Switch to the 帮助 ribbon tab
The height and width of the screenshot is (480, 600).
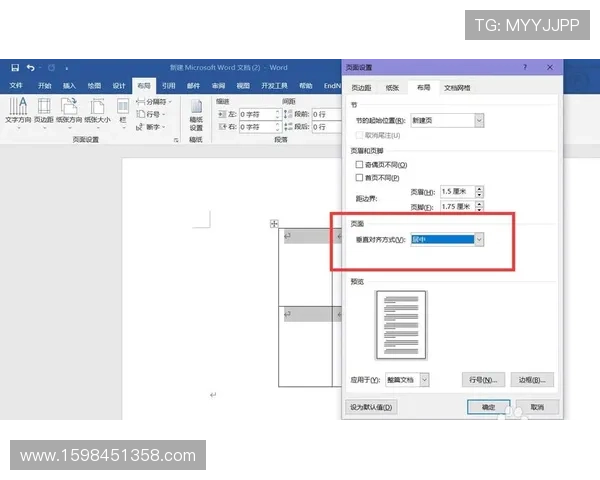tap(305, 85)
